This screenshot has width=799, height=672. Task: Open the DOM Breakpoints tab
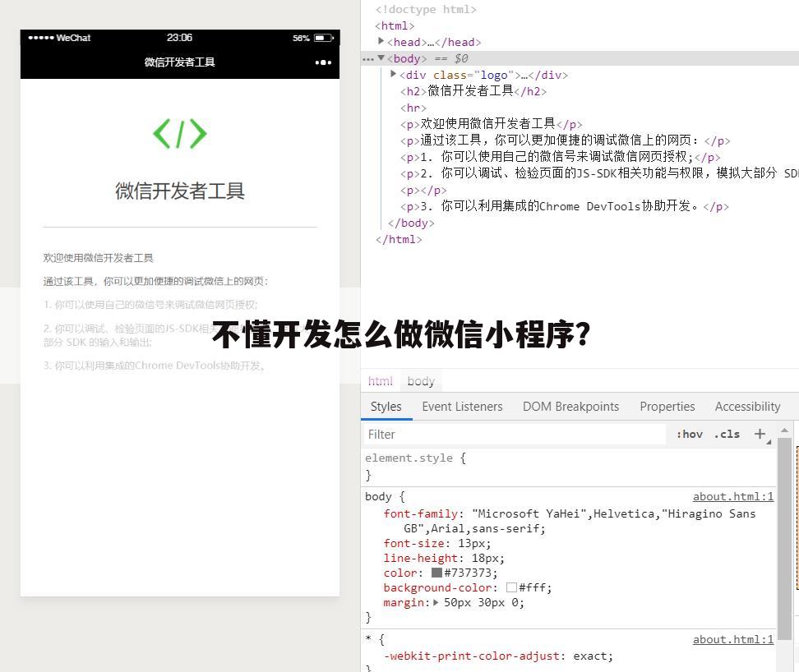(570, 407)
